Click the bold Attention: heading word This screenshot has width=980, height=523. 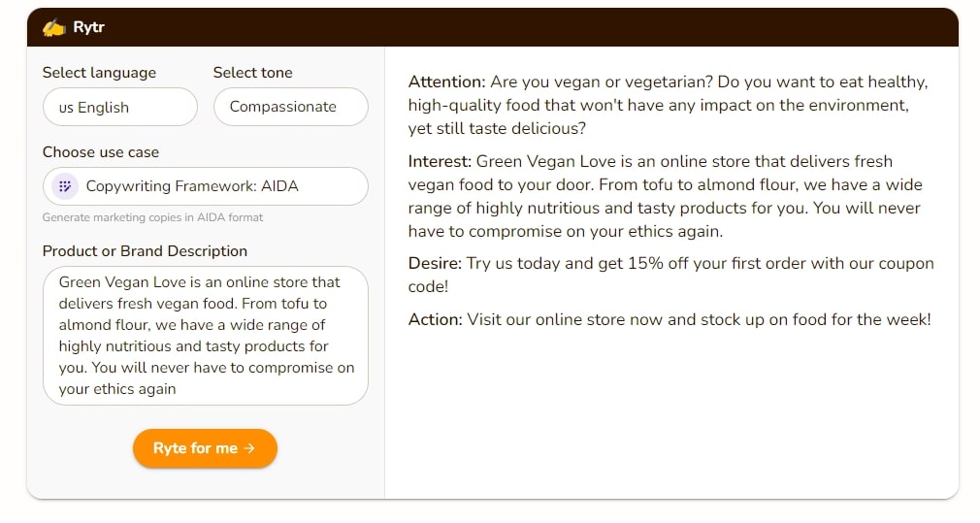(x=446, y=82)
